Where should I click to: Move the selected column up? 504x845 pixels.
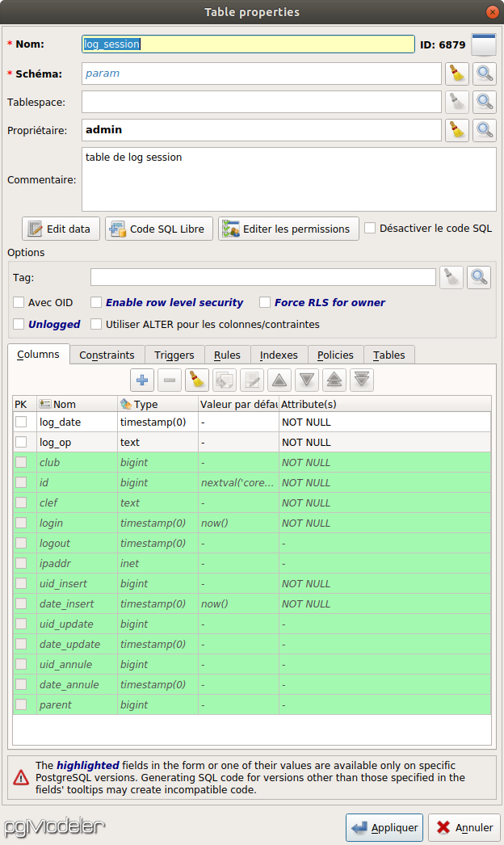[279, 380]
